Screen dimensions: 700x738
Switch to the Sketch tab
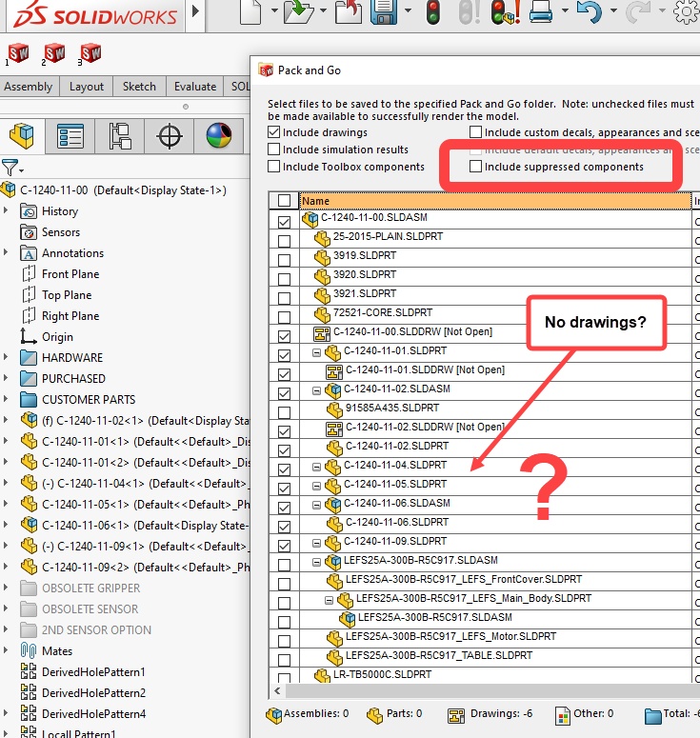click(139, 87)
